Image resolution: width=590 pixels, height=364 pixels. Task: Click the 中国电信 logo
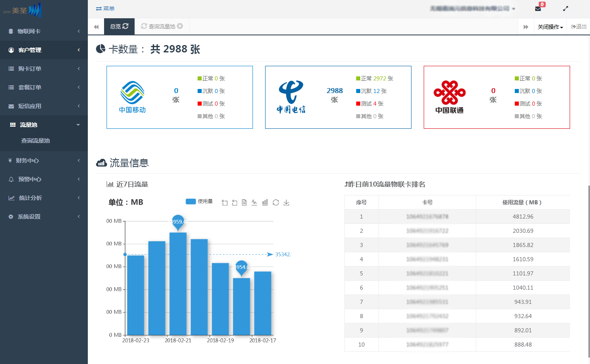click(291, 97)
